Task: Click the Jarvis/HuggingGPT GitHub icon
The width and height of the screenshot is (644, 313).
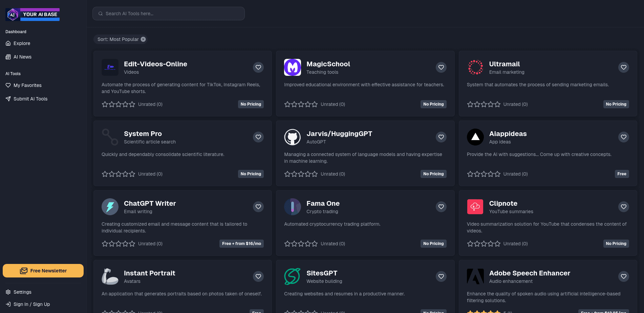Action: coord(293,137)
